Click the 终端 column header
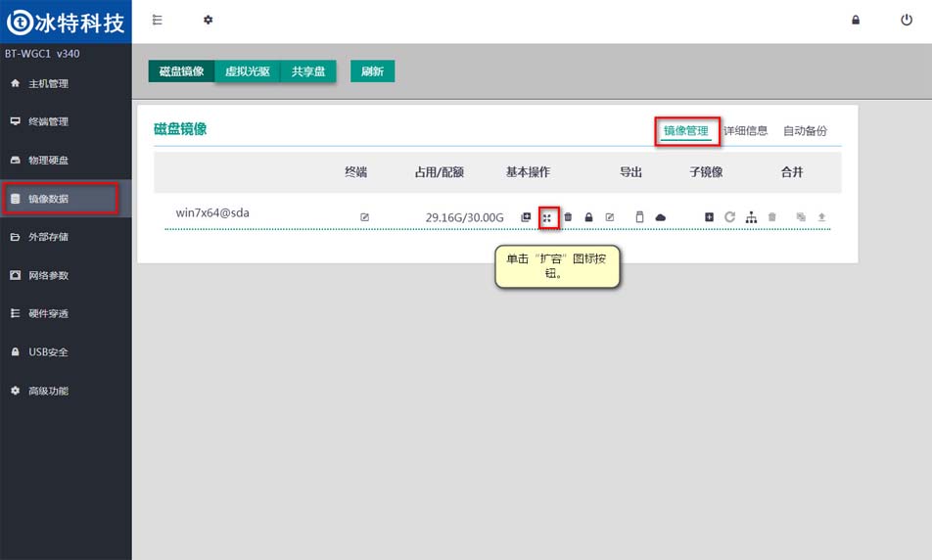 [355, 172]
